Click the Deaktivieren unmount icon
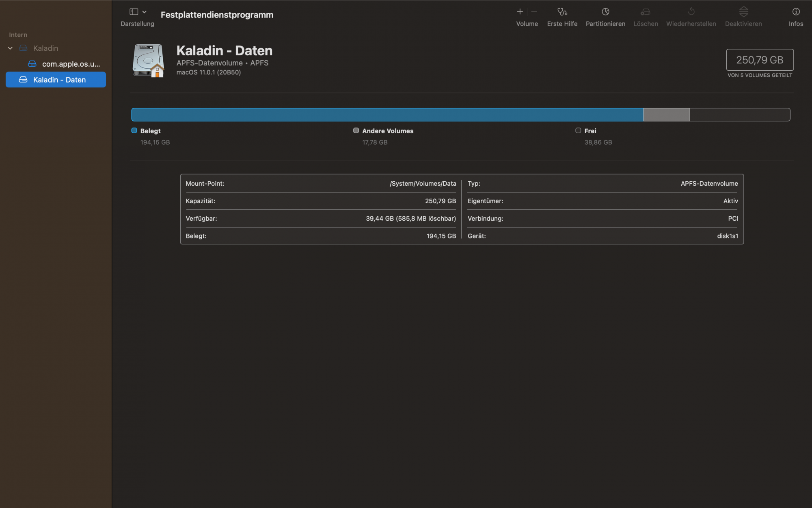The width and height of the screenshot is (812, 508). [x=743, y=12]
